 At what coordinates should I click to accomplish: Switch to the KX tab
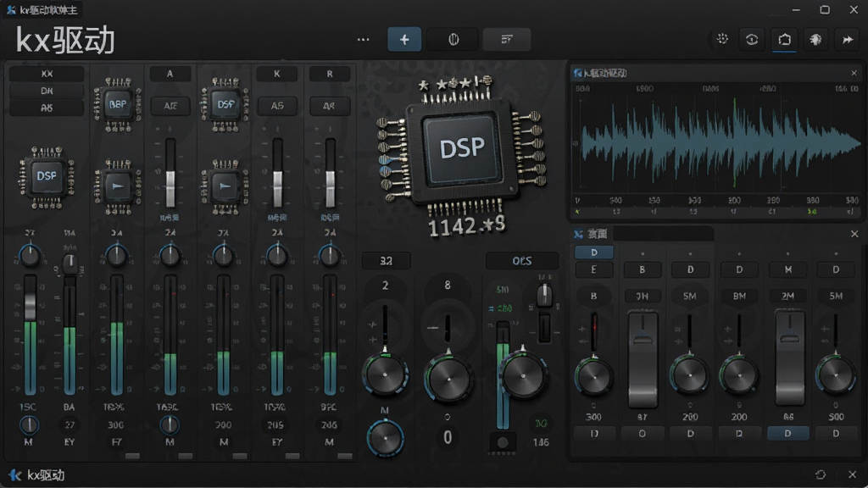(47, 74)
